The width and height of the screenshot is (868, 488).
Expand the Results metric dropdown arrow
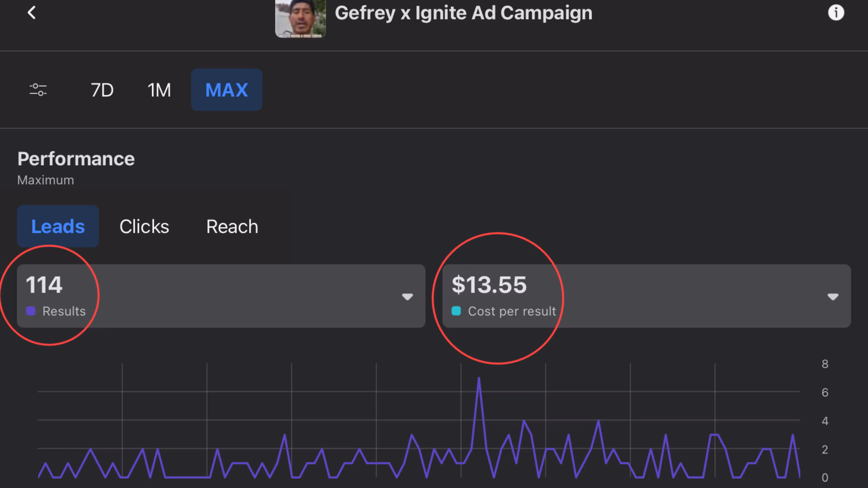tap(407, 297)
